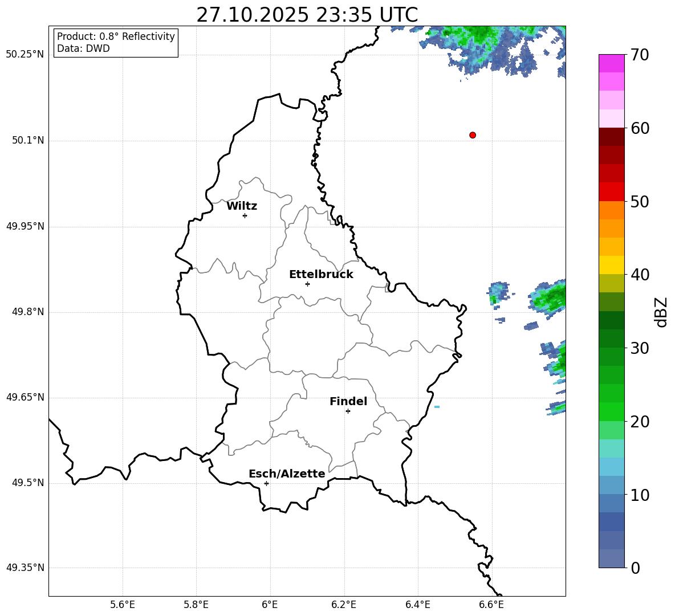Click the Findel station cross marker
675x616 pixels.
(x=348, y=411)
